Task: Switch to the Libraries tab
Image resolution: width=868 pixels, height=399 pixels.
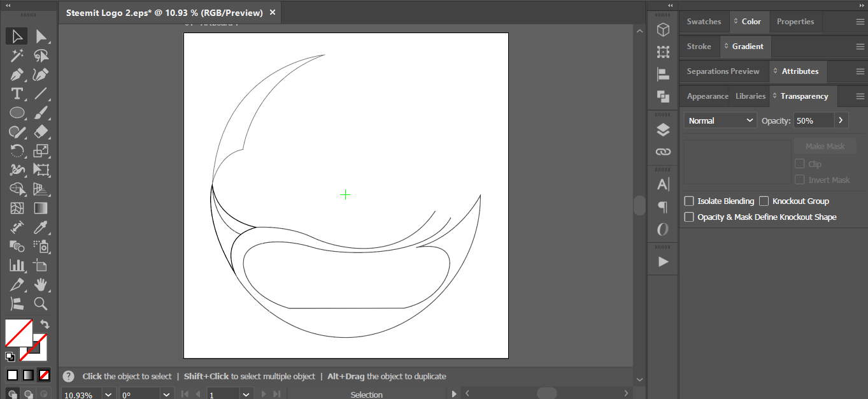Action: tap(750, 96)
